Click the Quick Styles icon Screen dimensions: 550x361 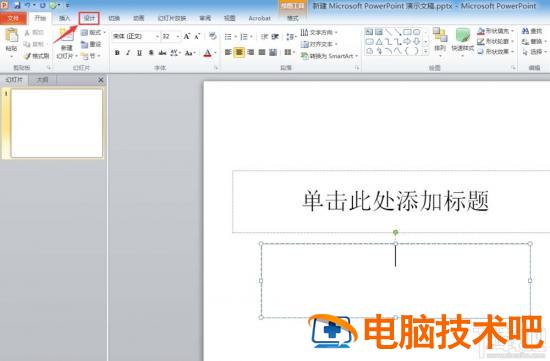(463, 36)
